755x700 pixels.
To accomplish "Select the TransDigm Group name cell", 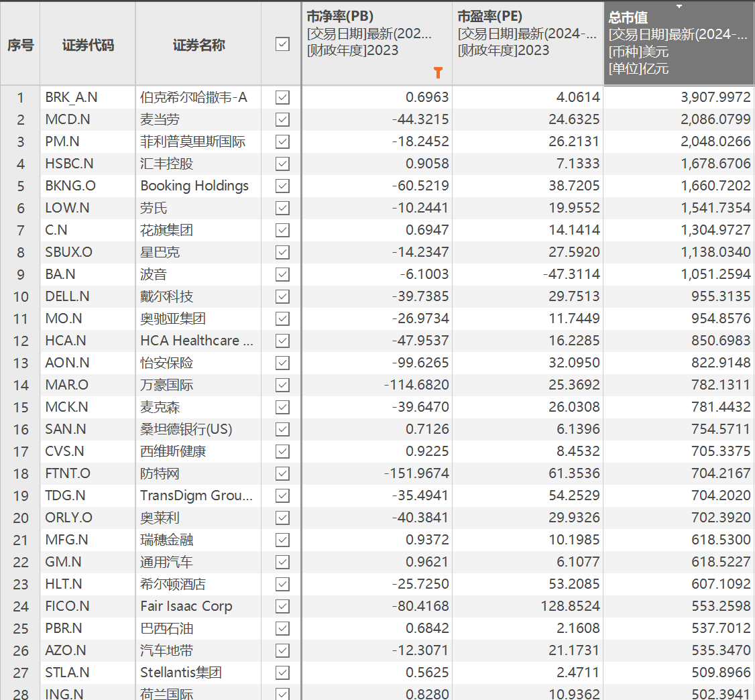I will [x=196, y=496].
